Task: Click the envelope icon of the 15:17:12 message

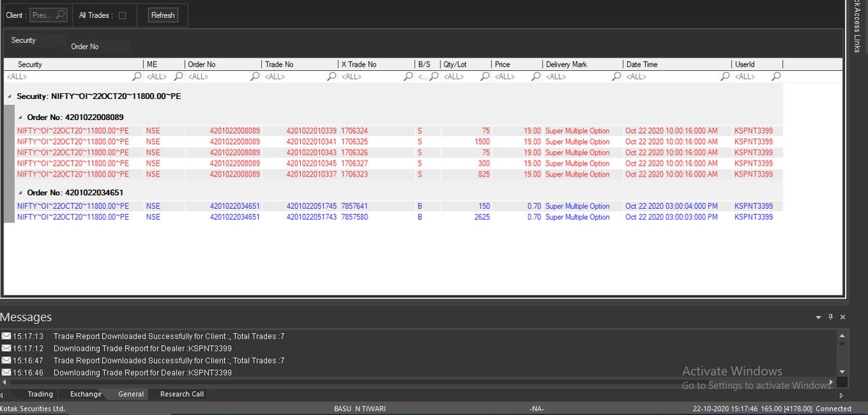Action: pyautogui.click(x=7, y=348)
